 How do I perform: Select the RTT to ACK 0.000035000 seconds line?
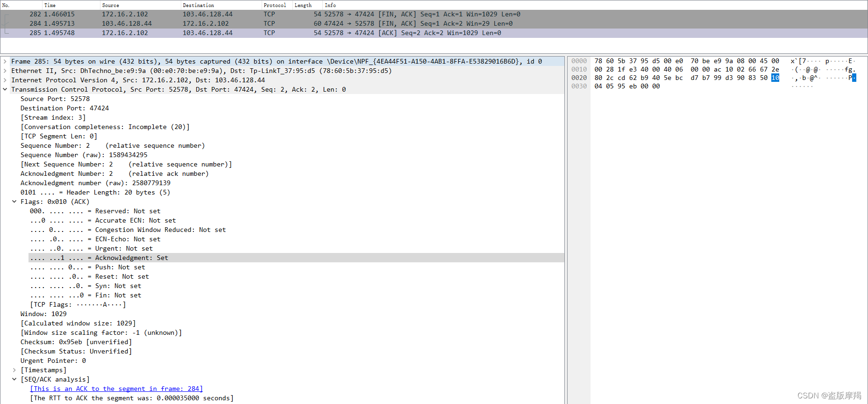point(132,398)
